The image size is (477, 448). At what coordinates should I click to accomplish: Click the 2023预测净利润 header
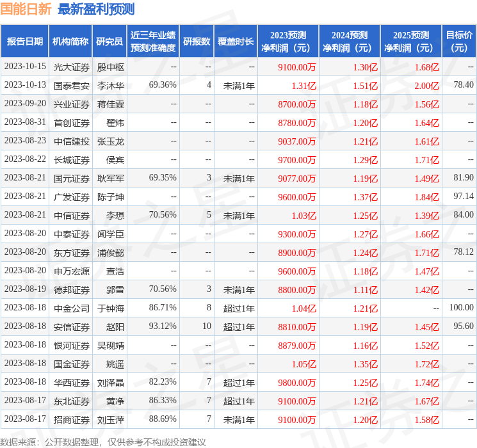288,42
